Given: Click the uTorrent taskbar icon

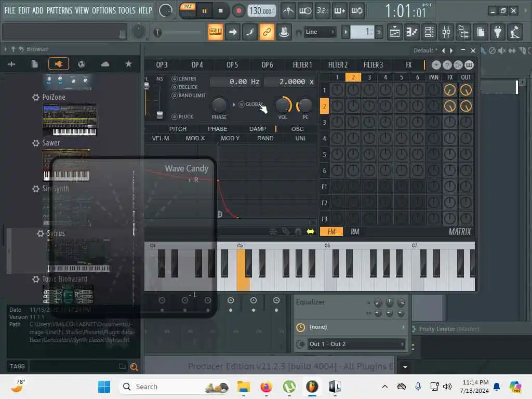Looking at the screenshot, I should coord(289,387).
